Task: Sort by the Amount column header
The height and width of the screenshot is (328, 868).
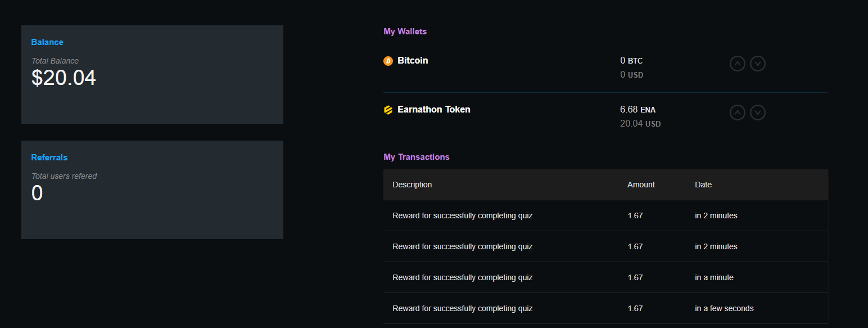Action: coord(641,185)
